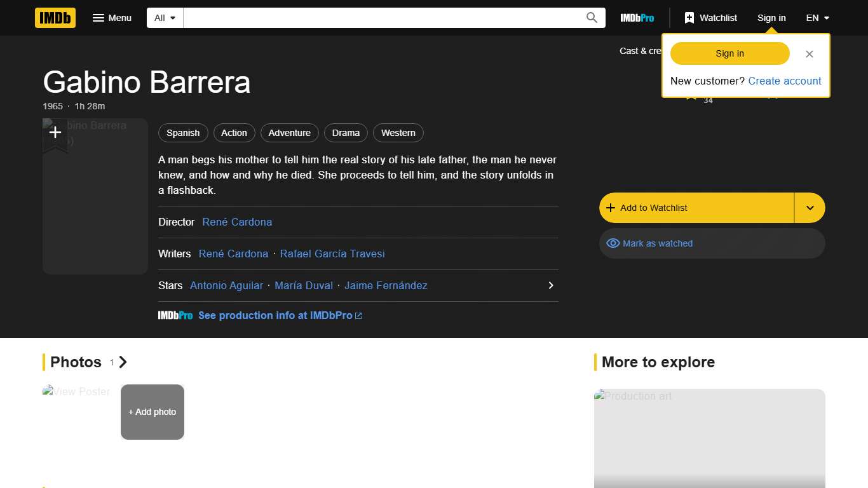Expand the Add to Watchlist options chevron
Image resolution: width=868 pixels, height=488 pixels.
[810, 208]
